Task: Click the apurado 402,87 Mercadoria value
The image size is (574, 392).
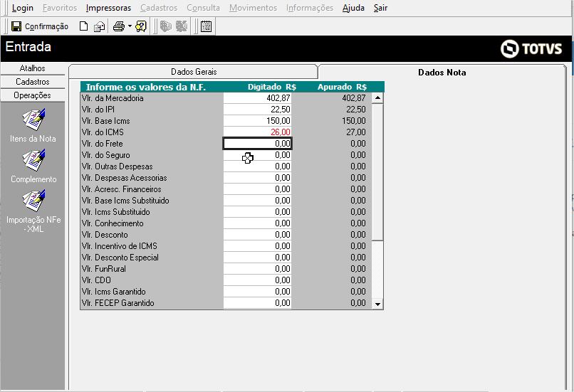Action: [354, 98]
